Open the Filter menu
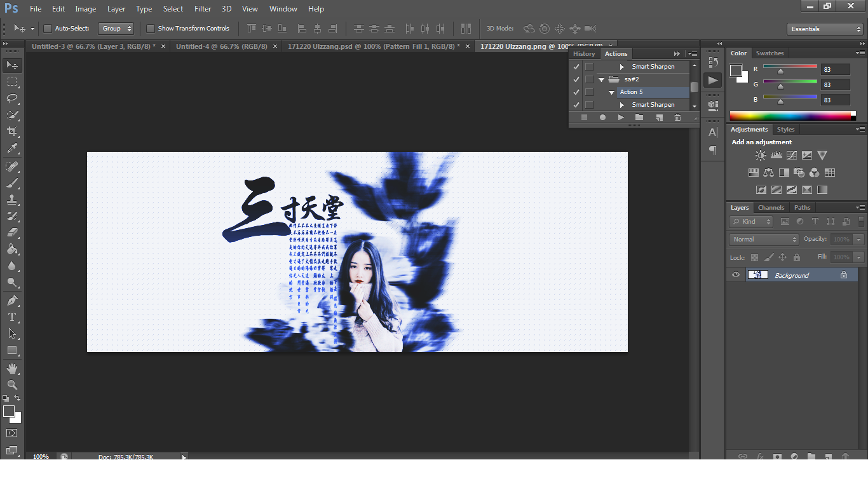The image size is (868, 488). (203, 9)
